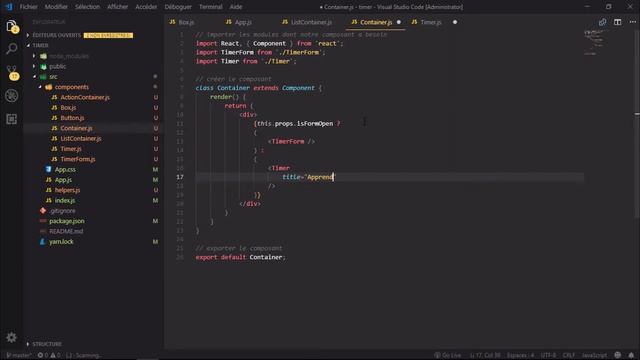
Task: Open the Extensions view icon
Action: click(12, 119)
